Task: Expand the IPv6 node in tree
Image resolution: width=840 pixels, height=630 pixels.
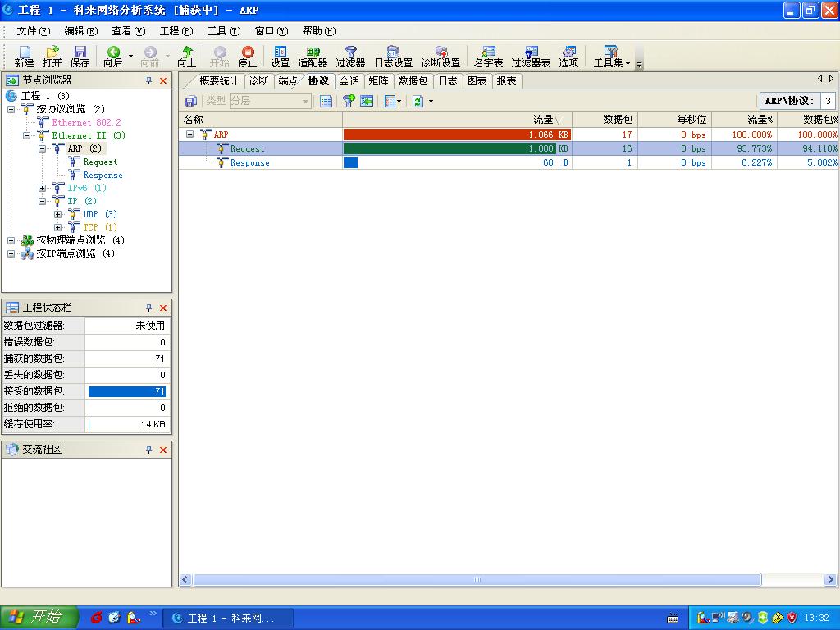Action: [x=43, y=188]
